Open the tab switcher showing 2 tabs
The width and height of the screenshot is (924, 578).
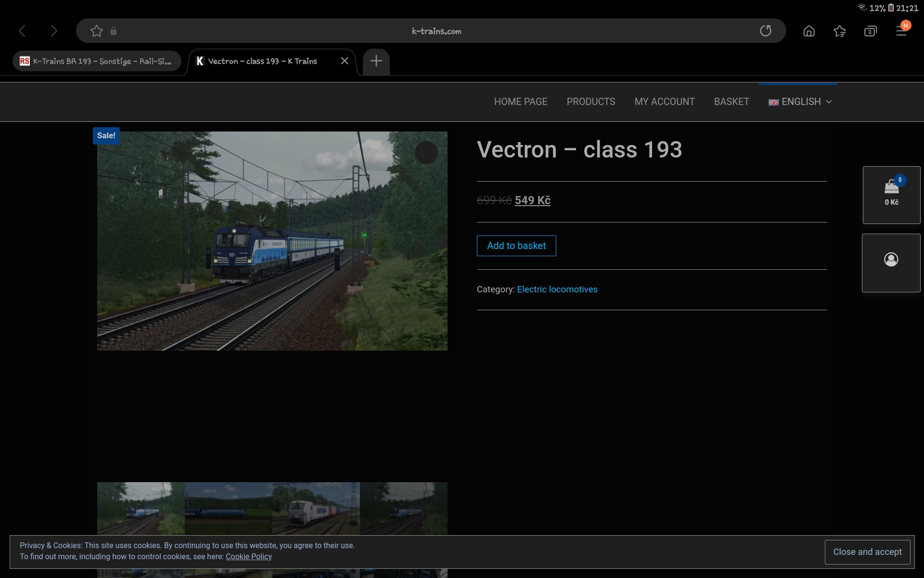(870, 31)
